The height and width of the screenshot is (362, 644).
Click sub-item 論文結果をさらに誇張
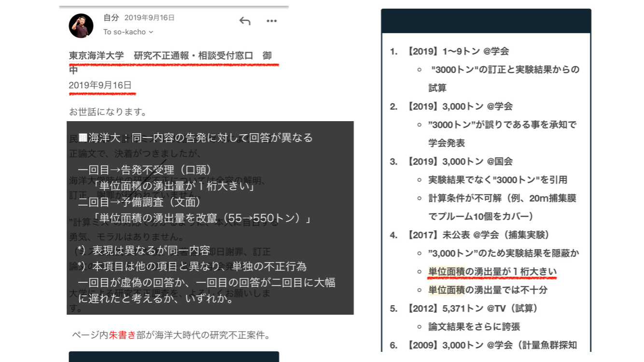pos(474,327)
